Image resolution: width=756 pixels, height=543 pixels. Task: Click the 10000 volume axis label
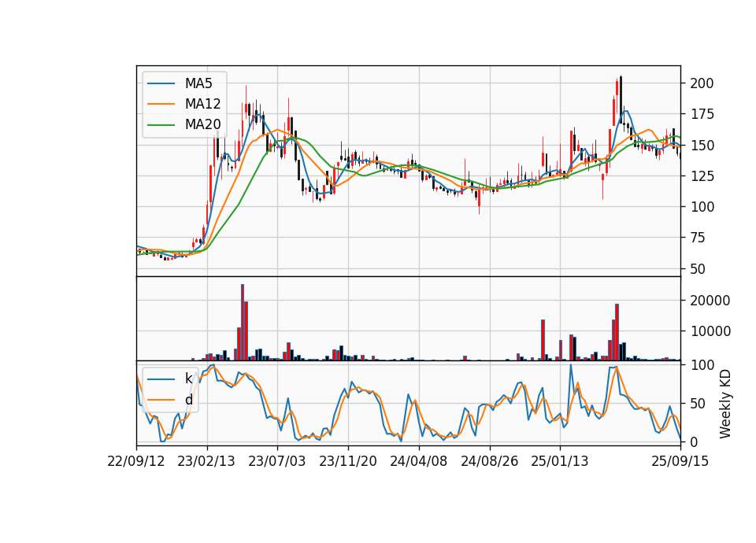point(710,331)
